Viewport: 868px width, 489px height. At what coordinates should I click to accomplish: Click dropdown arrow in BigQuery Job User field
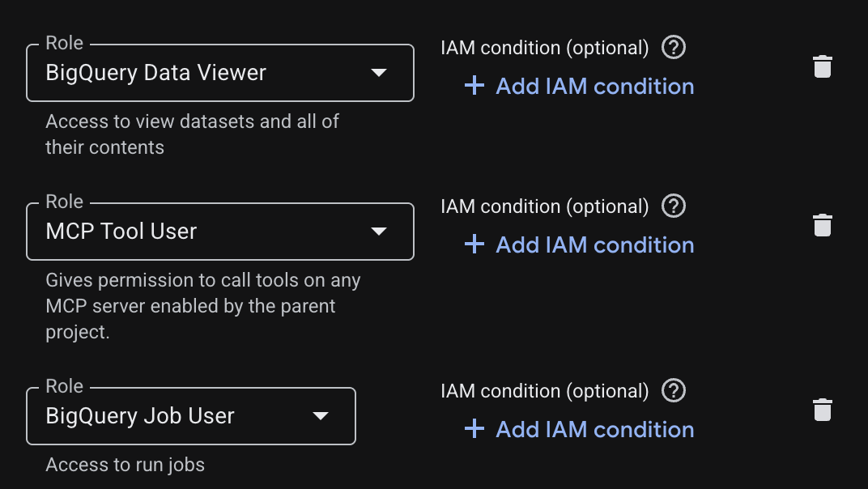pyautogui.click(x=321, y=416)
